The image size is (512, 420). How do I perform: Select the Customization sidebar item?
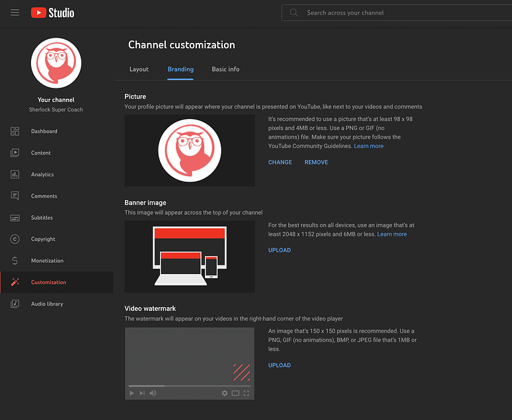(48, 283)
